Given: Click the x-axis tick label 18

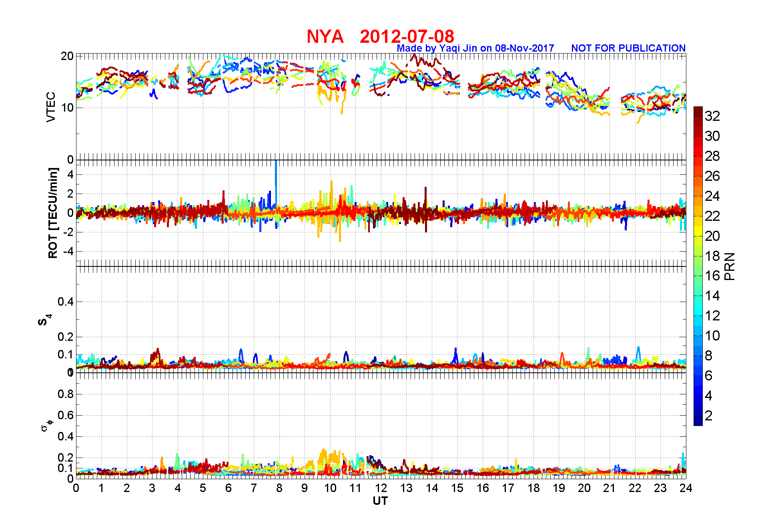Looking at the screenshot, I should coord(533,488).
